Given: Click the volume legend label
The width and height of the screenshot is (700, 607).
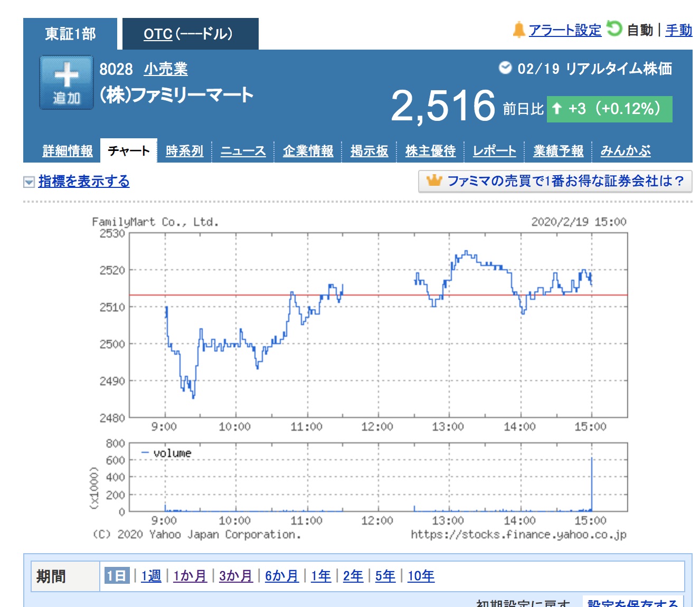Looking at the screenshot, I should pyautogui.click(x=172, y=453).
